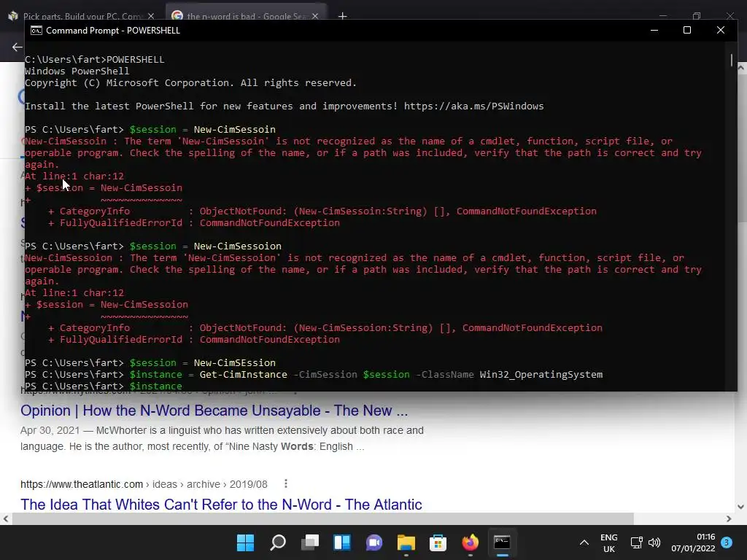Switch to Pick parts Build your PC tab
The image size is (747, 560).
click(x=82, y=16)
